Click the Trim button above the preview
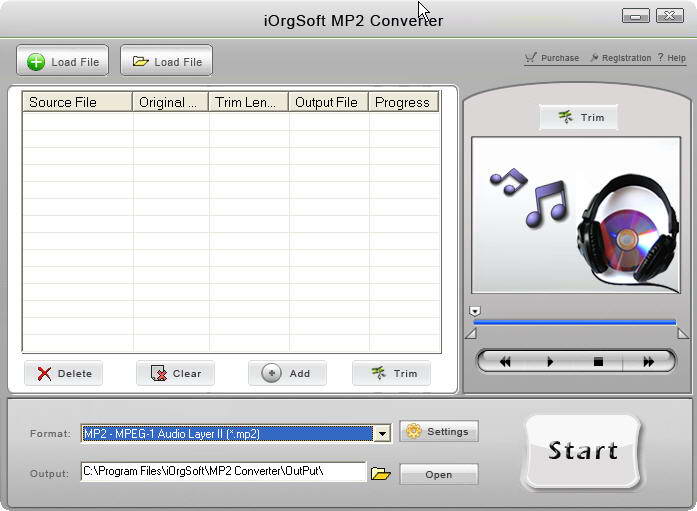This screenshot has height=511, width=697. [x=579, y=117]
